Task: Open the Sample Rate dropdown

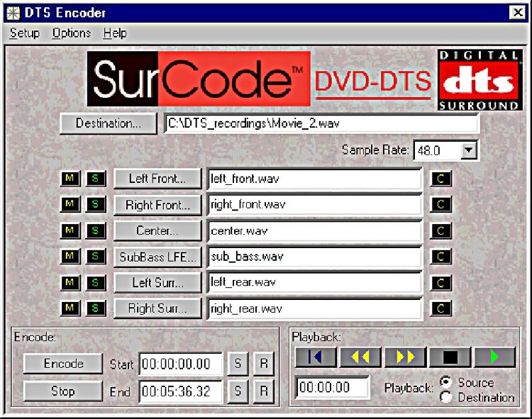Action: pyautogui.click(x=468, y=150)
